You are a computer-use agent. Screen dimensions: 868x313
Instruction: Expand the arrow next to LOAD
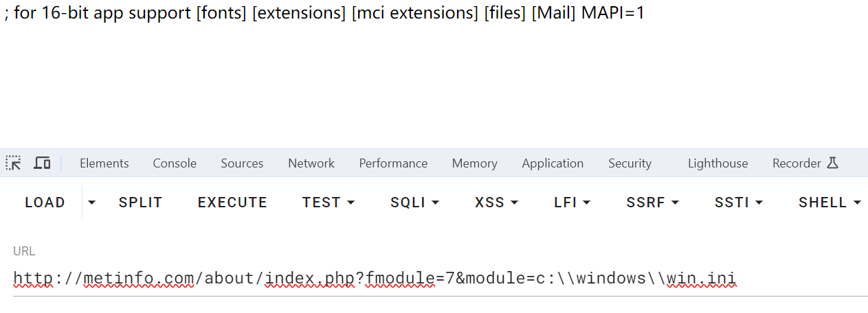tap(92, 202)
